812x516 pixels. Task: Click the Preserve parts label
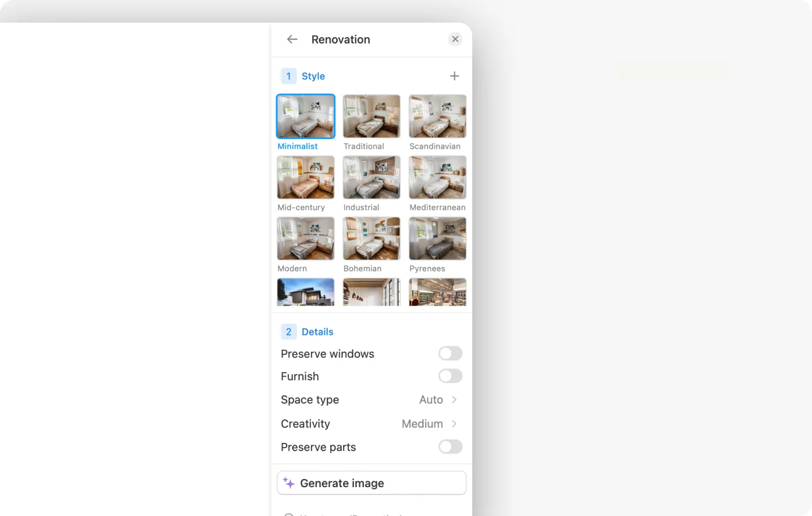(318, 447)
